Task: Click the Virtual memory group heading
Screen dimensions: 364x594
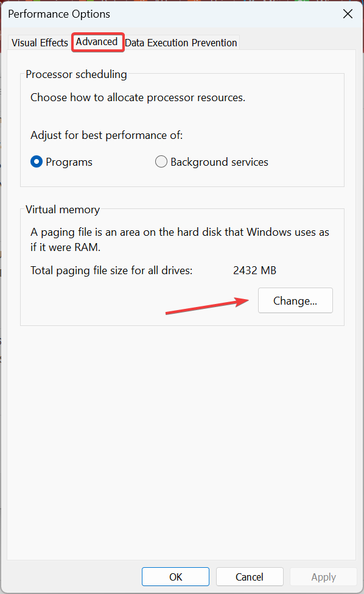Action: [x=63, y=210]
